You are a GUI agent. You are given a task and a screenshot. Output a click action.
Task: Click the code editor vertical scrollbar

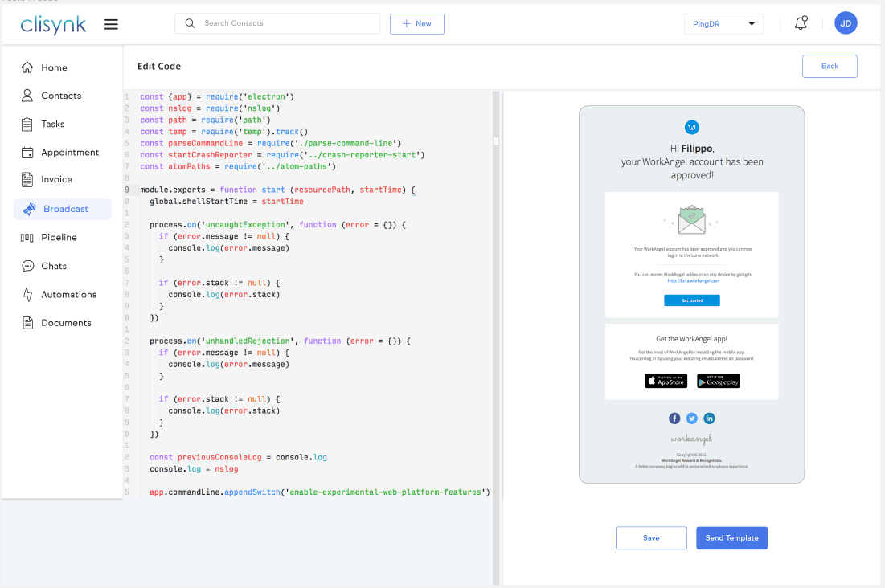[x=496, y=337]
